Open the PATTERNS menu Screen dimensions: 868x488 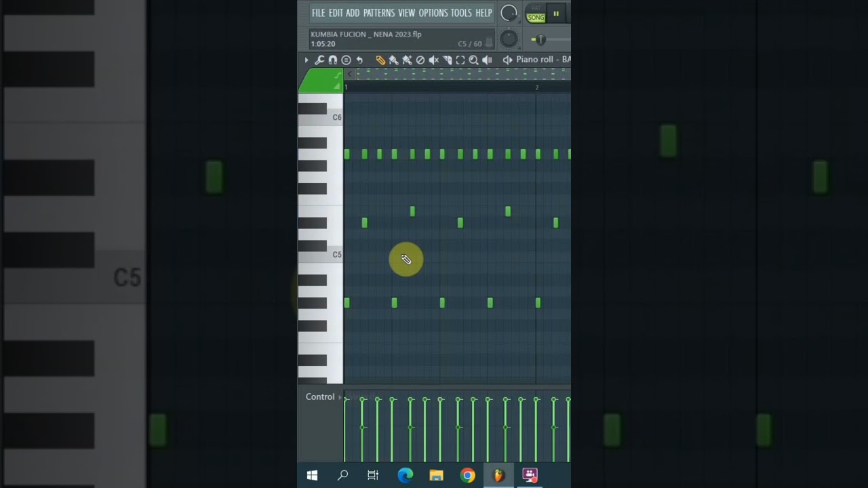pyautogui.click(x=379, y=13)
